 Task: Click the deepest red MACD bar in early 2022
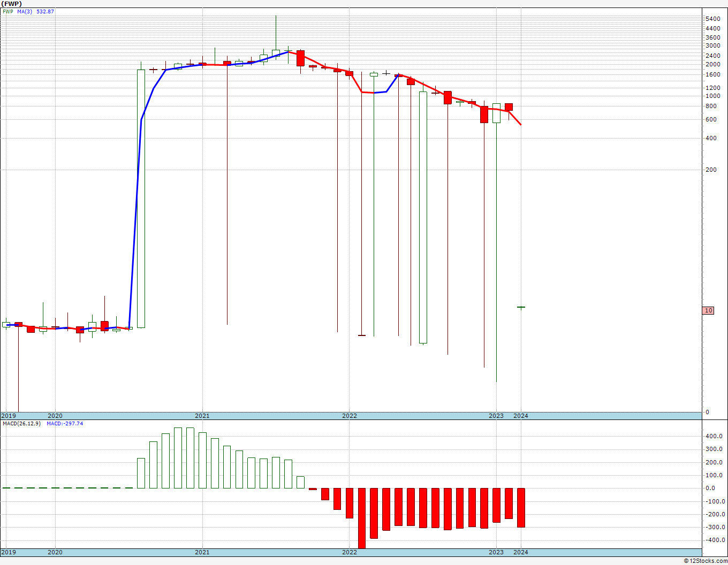pyautogui.click(x=362, y=518)
